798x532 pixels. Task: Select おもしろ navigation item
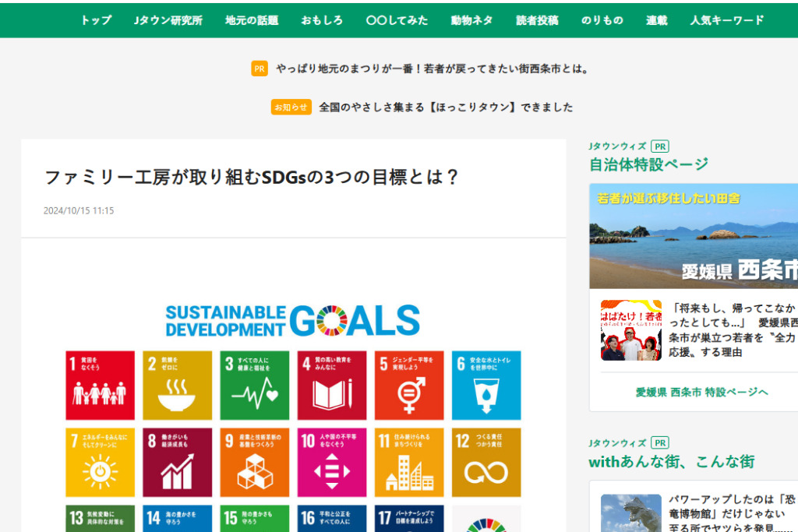[x=322, y=20]
